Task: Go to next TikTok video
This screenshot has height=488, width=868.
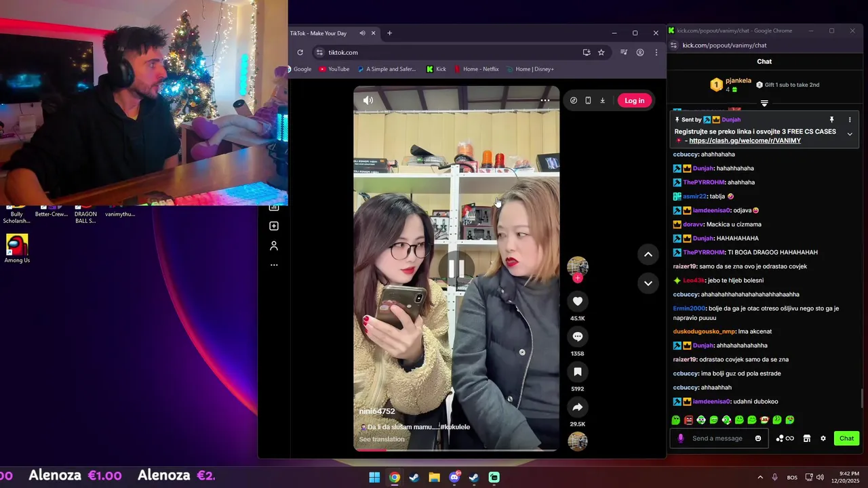Action: pos(648,283)
